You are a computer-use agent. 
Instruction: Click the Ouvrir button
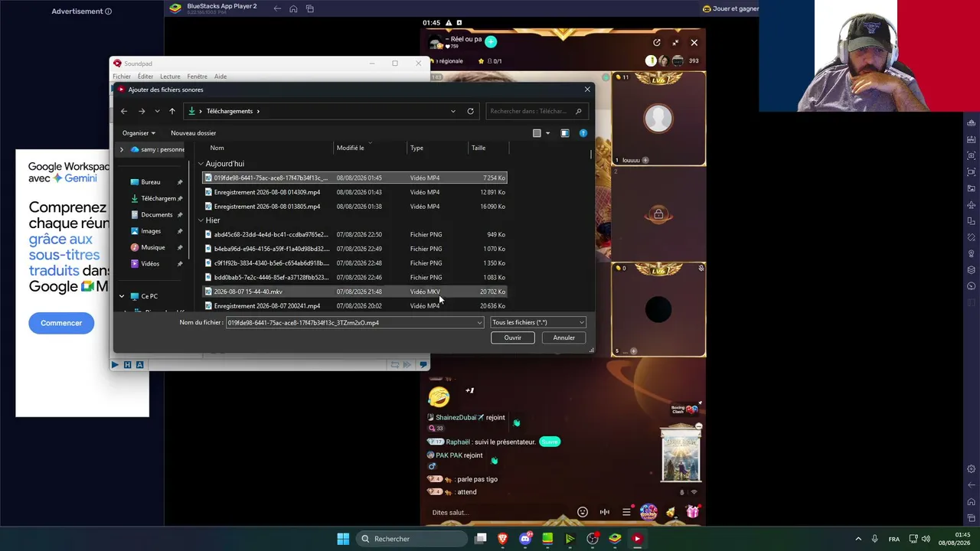513,337
